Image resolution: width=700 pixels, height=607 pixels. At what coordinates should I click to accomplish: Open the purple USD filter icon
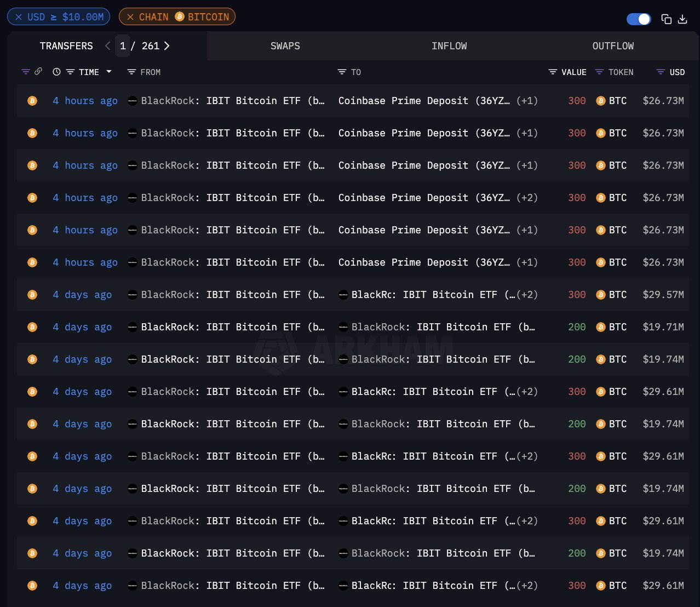[x=661, y=72]
